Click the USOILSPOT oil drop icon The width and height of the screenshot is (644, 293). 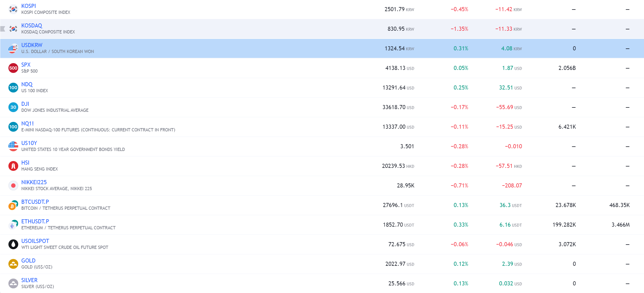[x=13, y=244]
